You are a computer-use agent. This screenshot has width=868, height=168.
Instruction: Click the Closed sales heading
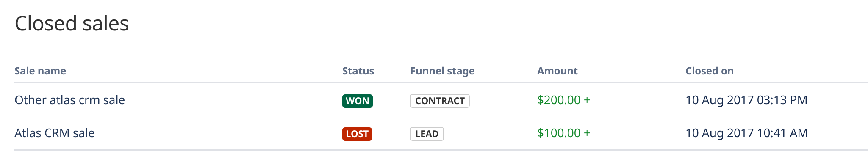coord(72,23)
